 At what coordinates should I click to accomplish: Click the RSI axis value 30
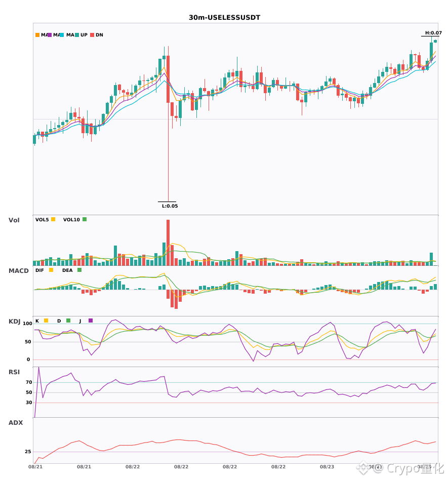click(29, 403)
